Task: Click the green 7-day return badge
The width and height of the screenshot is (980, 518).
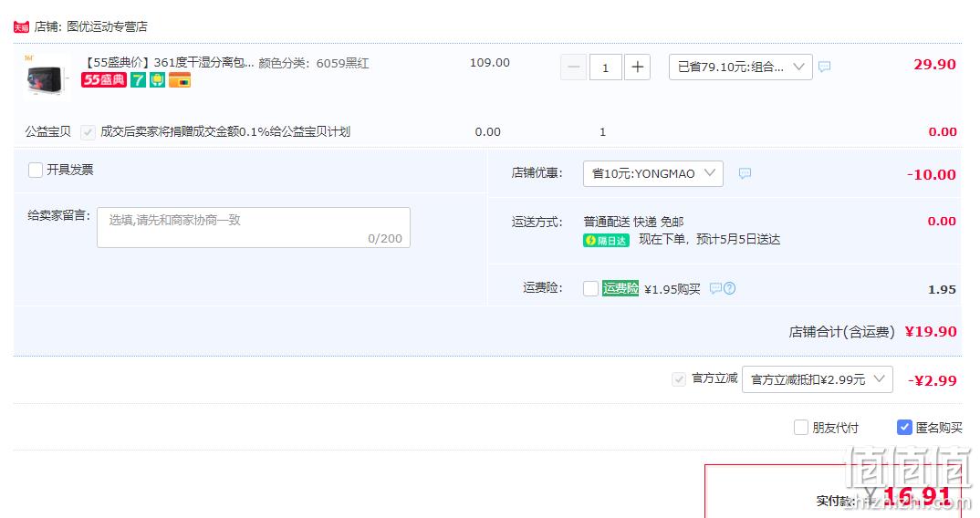Action: coord(138,80)
